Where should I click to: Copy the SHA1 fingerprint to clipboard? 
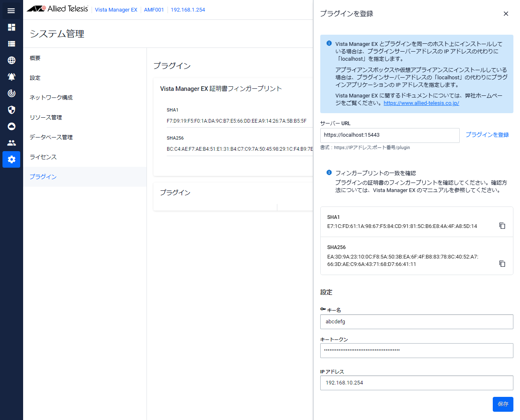coord(502,226)
